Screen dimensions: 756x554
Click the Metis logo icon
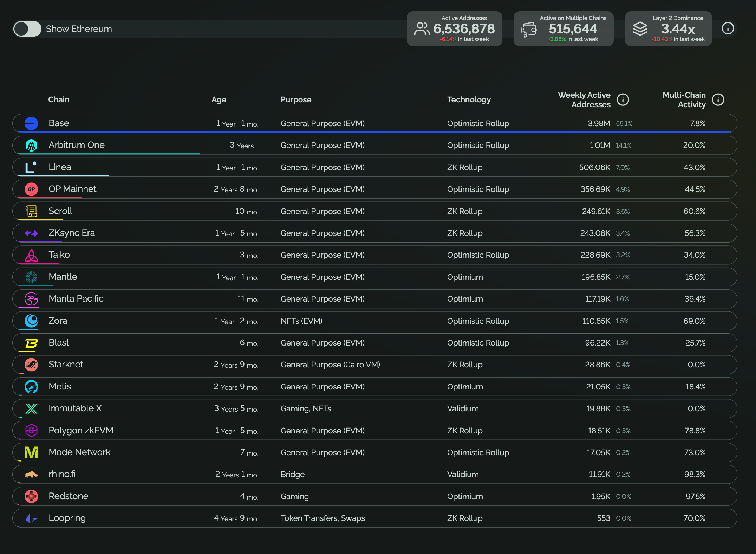pos(31,387)
